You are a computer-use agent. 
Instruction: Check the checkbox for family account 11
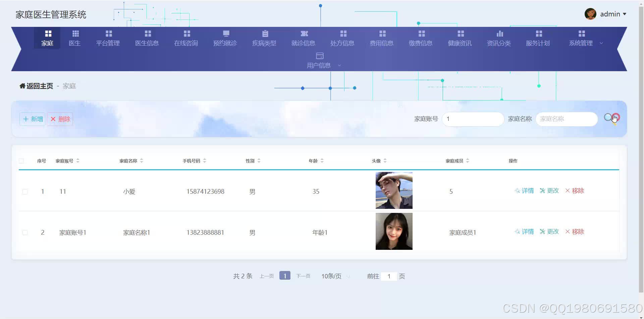(x=25, y=191)
